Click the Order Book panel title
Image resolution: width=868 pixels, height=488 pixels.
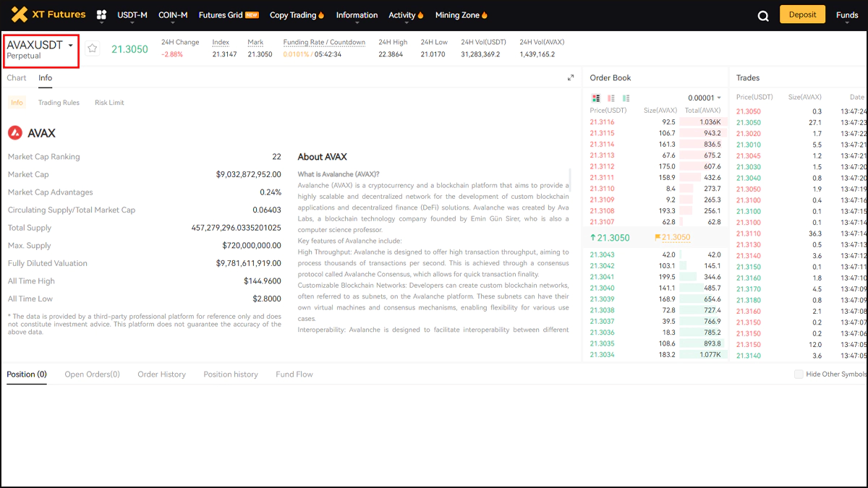click(610, 78)
